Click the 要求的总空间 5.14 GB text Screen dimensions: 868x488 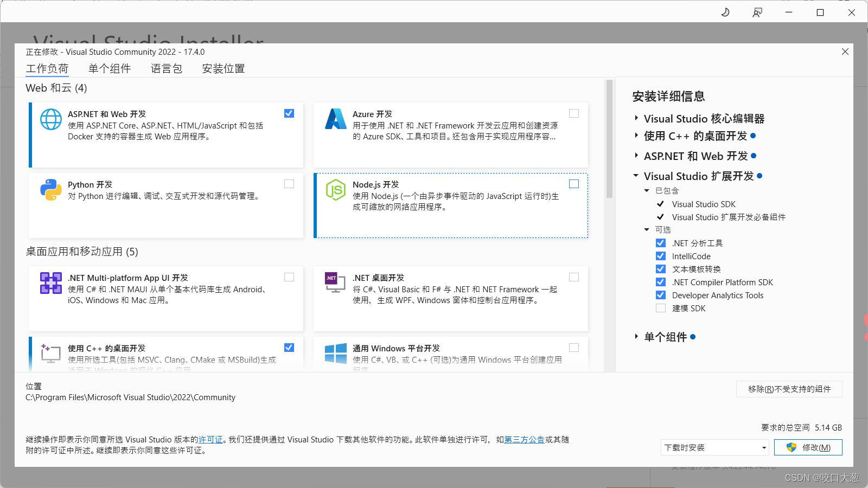(x=801, y=428)
